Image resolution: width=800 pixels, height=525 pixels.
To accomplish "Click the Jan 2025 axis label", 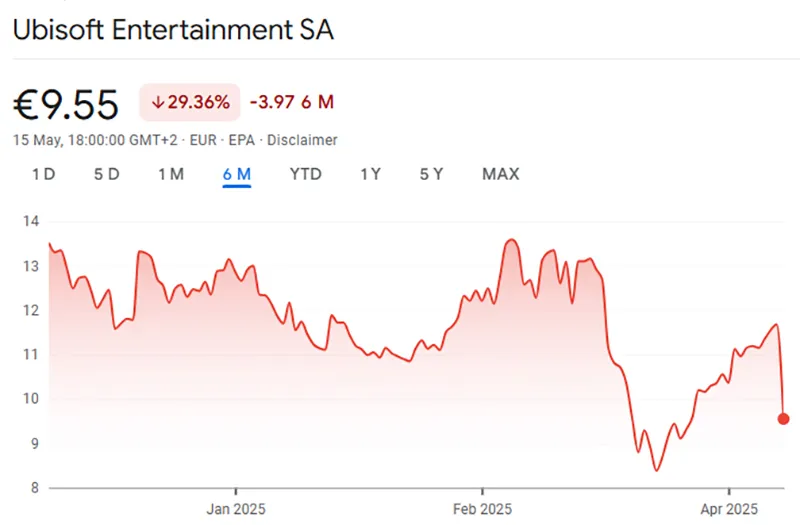I will (x=236, y=507).
